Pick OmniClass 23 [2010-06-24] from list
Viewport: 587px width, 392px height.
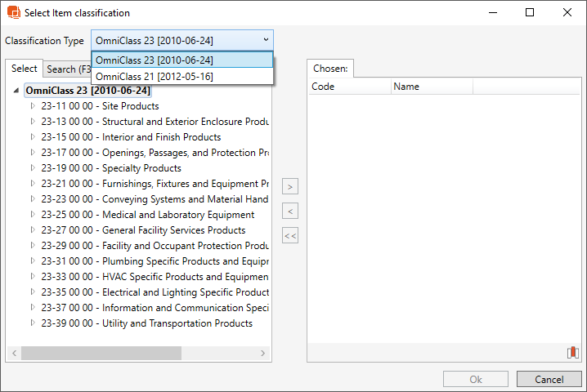(155, 60)
